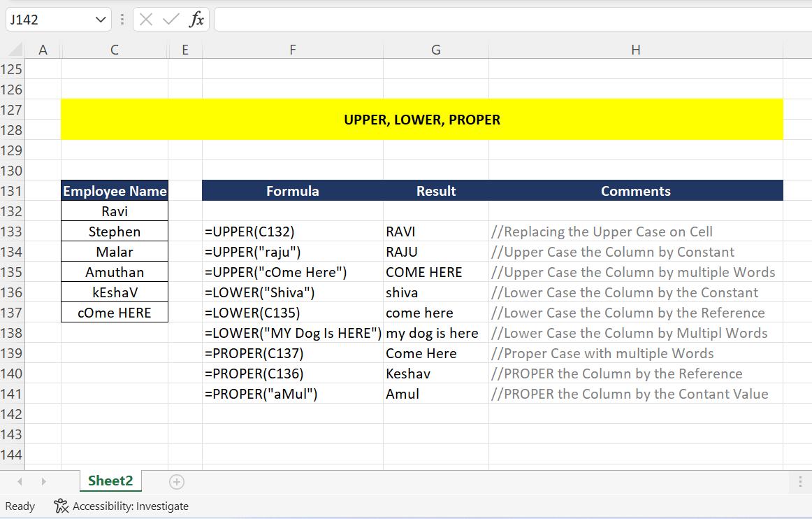The height and width of the screenshot is (519, 812).
Task: Switch to the Sheet2 tab
Action: [110, 481]
